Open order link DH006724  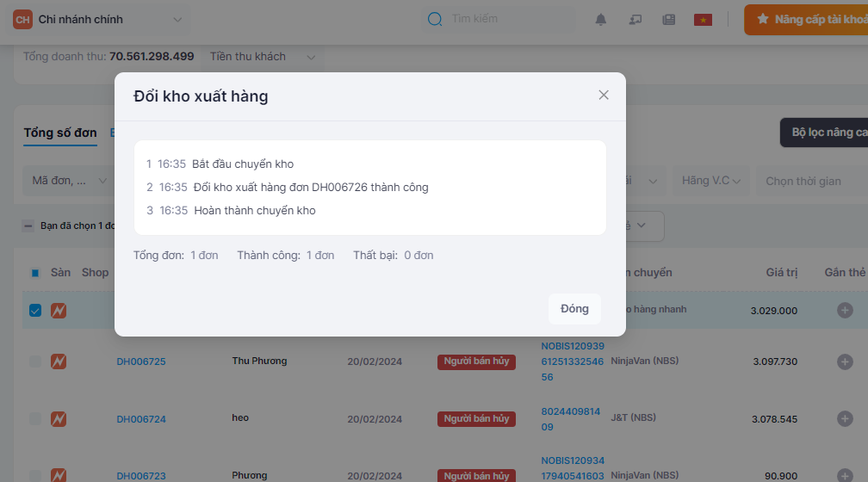[141, 419]
